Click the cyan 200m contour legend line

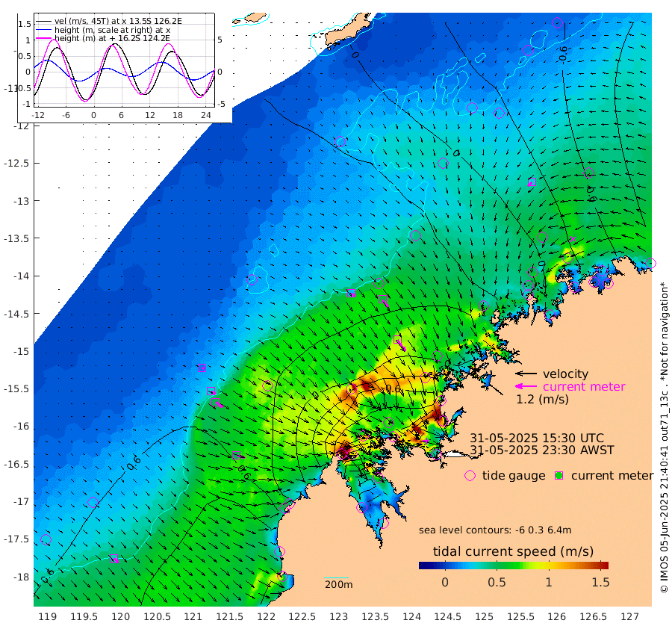[337, 577]
